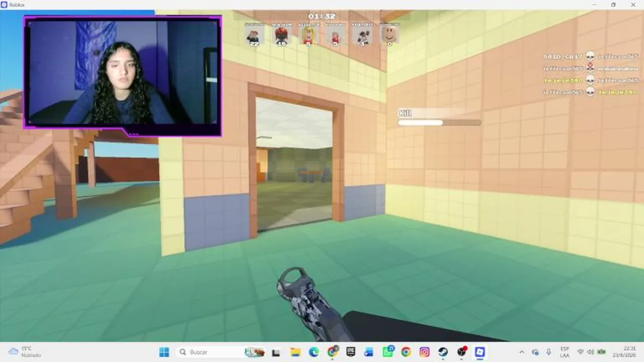Open WhatsApp from the taskbar
The width and height of the screenshot is (644, 362).
[x=387, y=352]
